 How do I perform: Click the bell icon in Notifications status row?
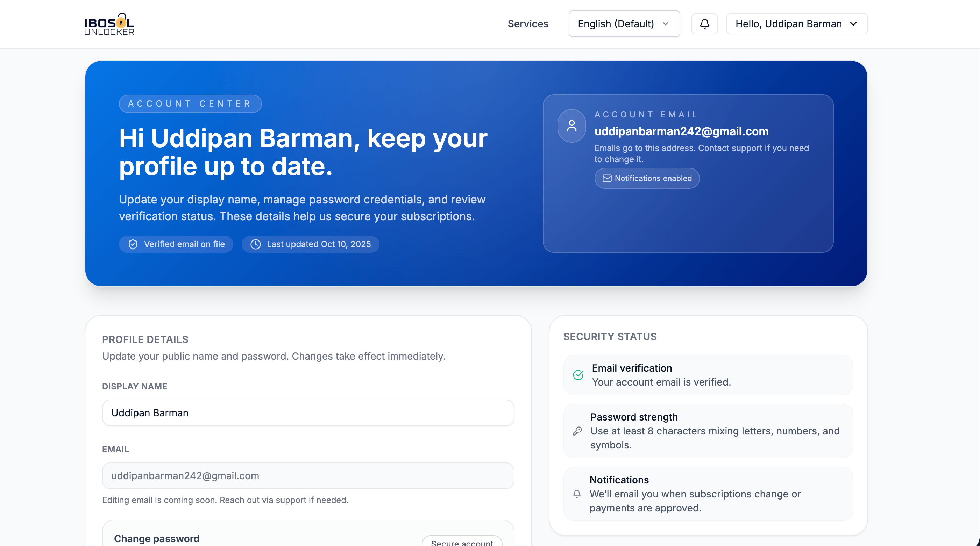pos(577,494)
